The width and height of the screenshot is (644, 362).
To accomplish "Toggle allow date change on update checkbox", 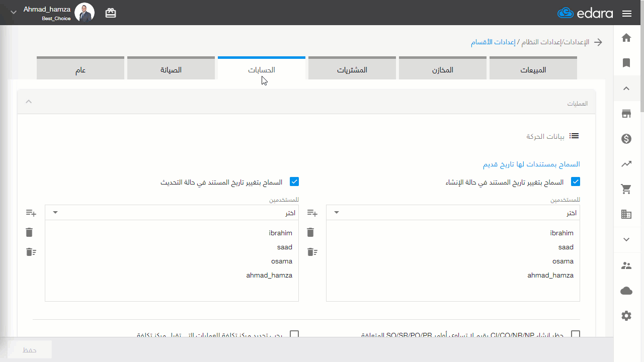I will click(x=294, y=182).
